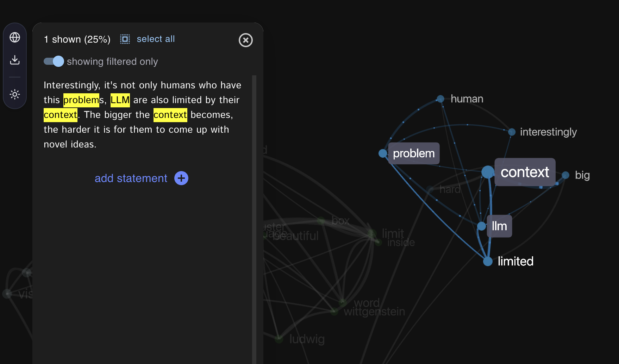The height and width of the screenshot is (364, 619).
Task: Toggle the brightness theme icon
Action: coord(15,94)
